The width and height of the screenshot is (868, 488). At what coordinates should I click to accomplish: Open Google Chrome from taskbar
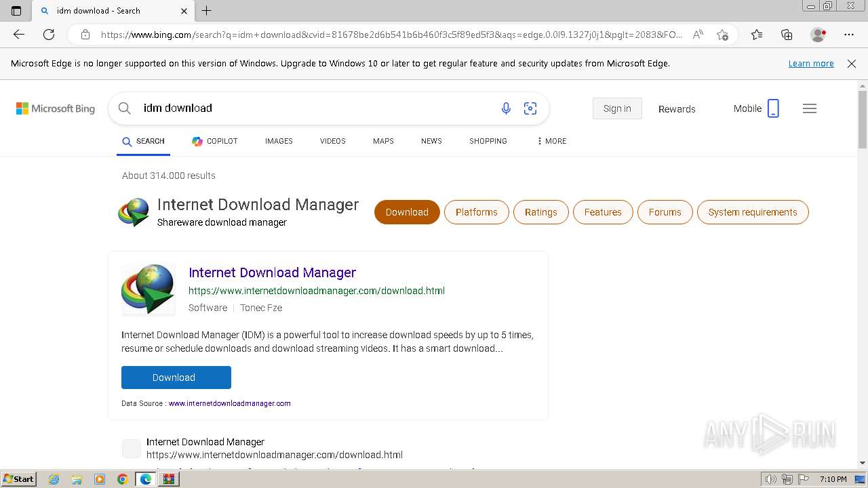point(123,479)
